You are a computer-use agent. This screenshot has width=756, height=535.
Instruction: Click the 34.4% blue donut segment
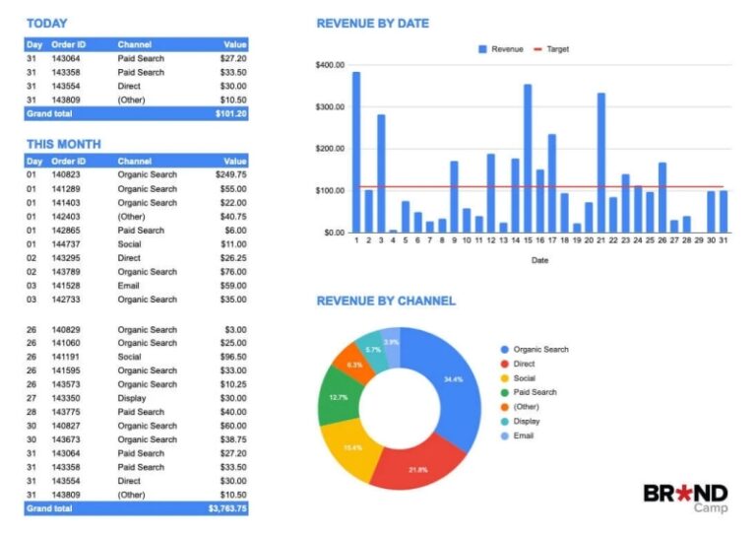450,379
